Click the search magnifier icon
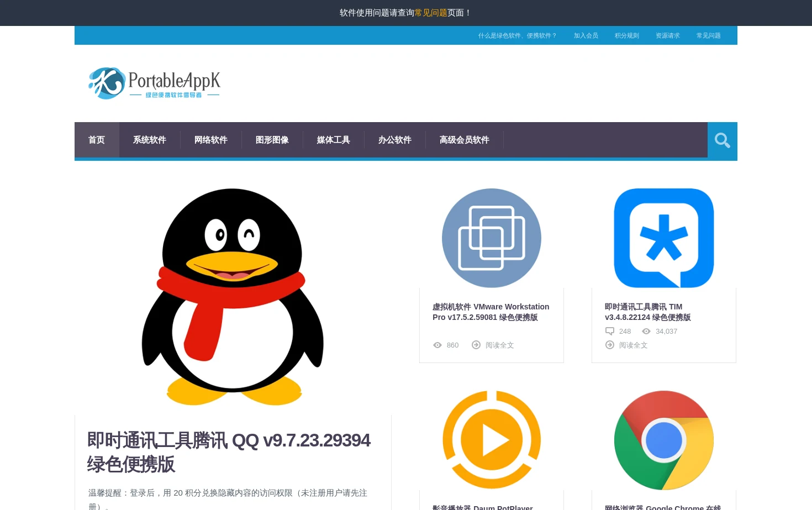The image size is (812, 510). pos(723,140)
